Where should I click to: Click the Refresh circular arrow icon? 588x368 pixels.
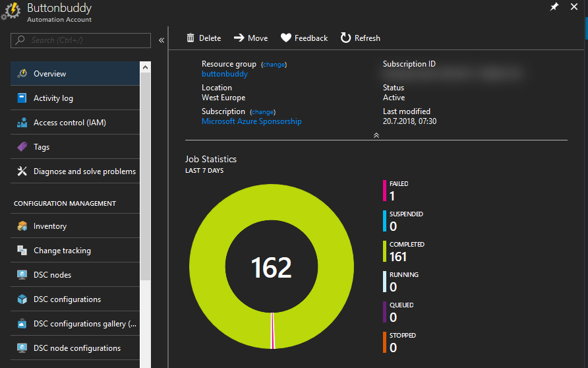pyautogui.click(x=345, y=38)
